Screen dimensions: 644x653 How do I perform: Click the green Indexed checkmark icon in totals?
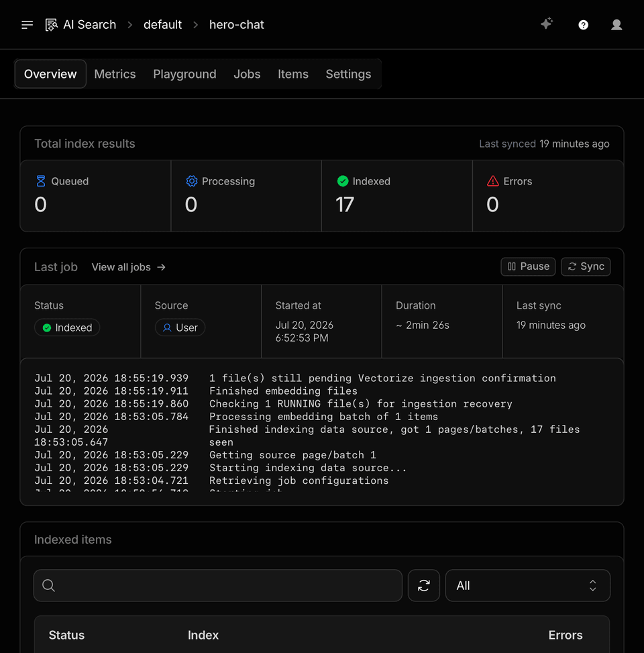pos(343,181)
